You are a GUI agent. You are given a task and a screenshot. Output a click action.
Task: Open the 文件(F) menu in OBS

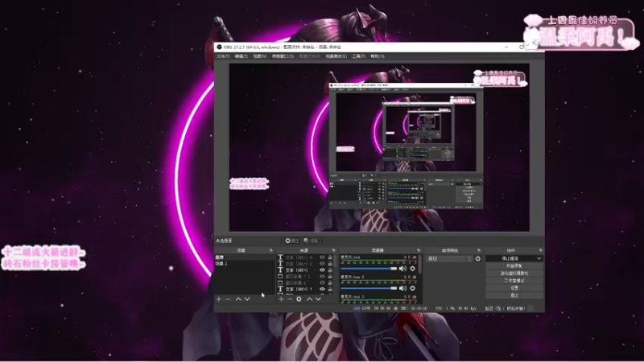coord(223,56)
